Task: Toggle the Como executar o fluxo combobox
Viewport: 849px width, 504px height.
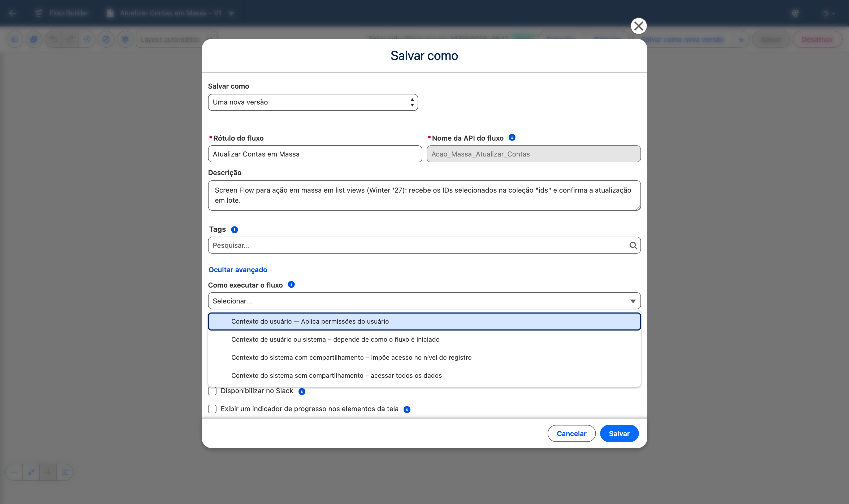Action: click(424, 301)
